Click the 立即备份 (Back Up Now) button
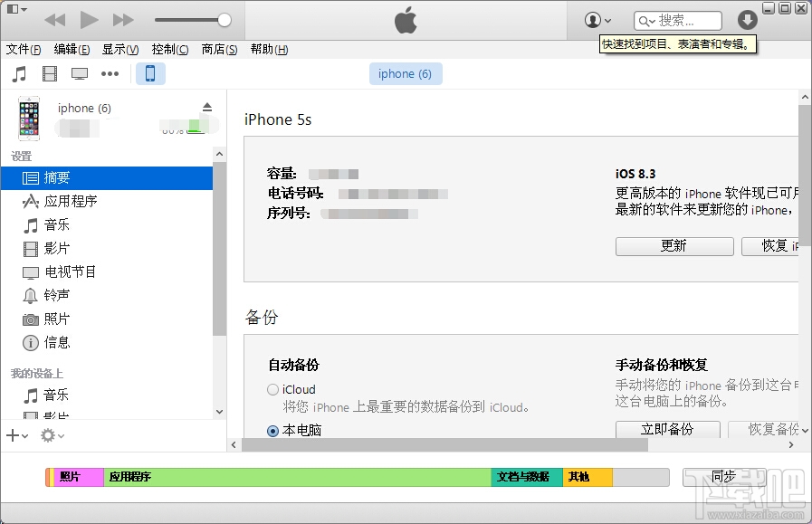 click(x=667, y=430)
